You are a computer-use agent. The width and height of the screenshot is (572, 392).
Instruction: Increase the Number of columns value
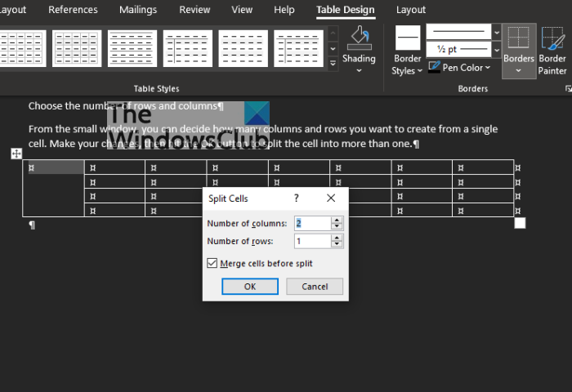click(337, 220)
